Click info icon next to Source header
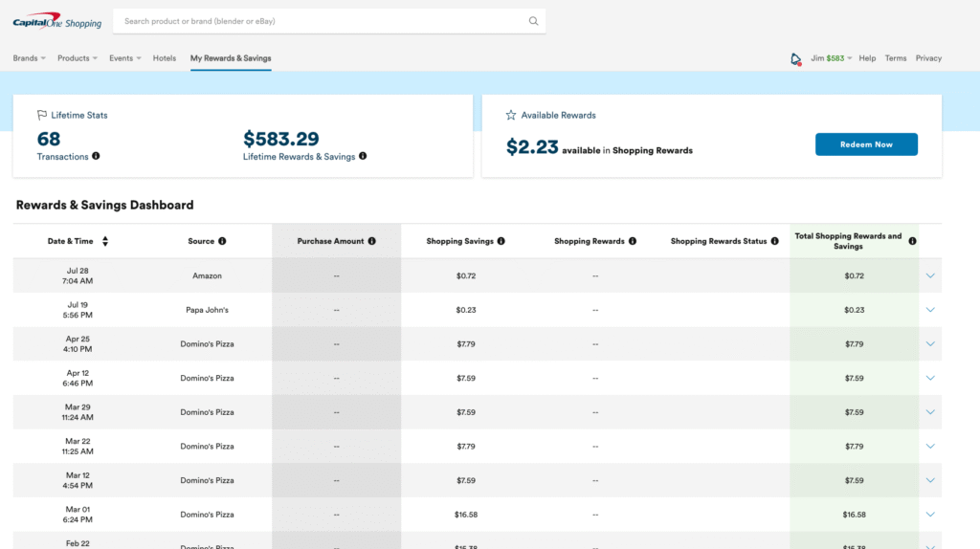This screenshot has width=980, height=549. 222,242
